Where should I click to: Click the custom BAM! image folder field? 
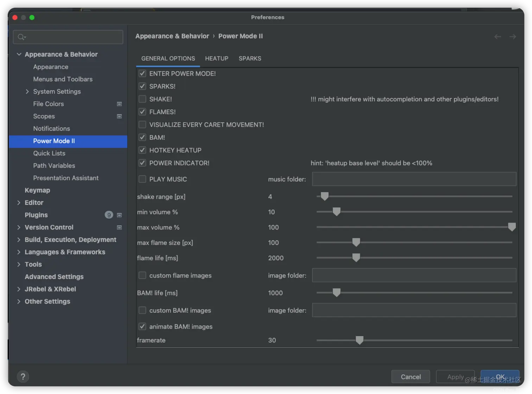[414, 310]
